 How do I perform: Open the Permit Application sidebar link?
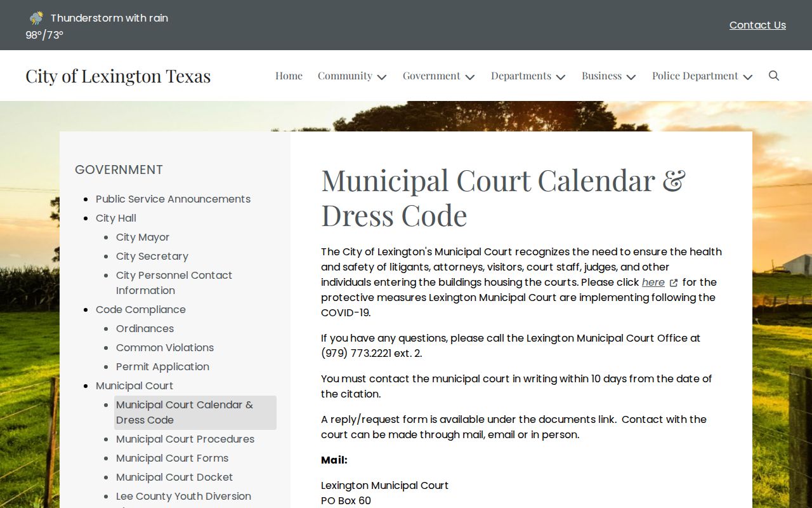(162, 366)
